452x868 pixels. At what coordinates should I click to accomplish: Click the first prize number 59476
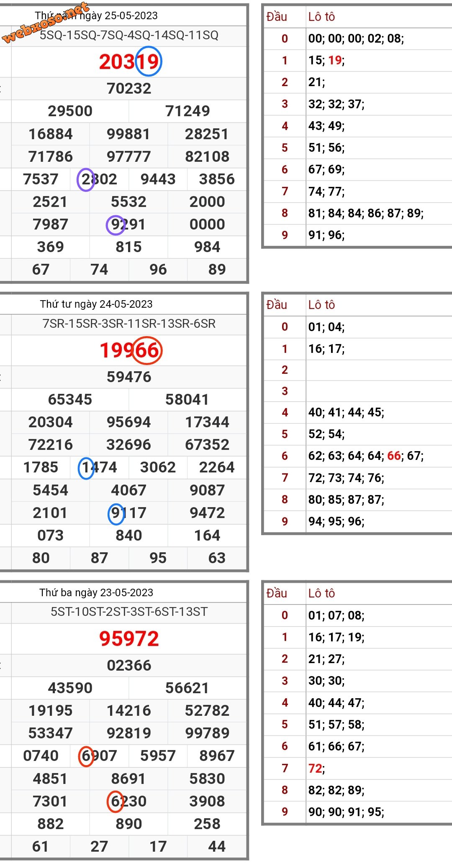(x=129, y=377)
